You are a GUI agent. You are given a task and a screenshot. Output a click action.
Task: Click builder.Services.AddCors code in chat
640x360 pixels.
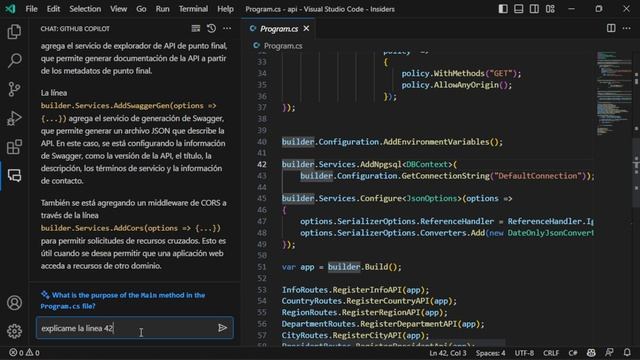click(131, 228)
